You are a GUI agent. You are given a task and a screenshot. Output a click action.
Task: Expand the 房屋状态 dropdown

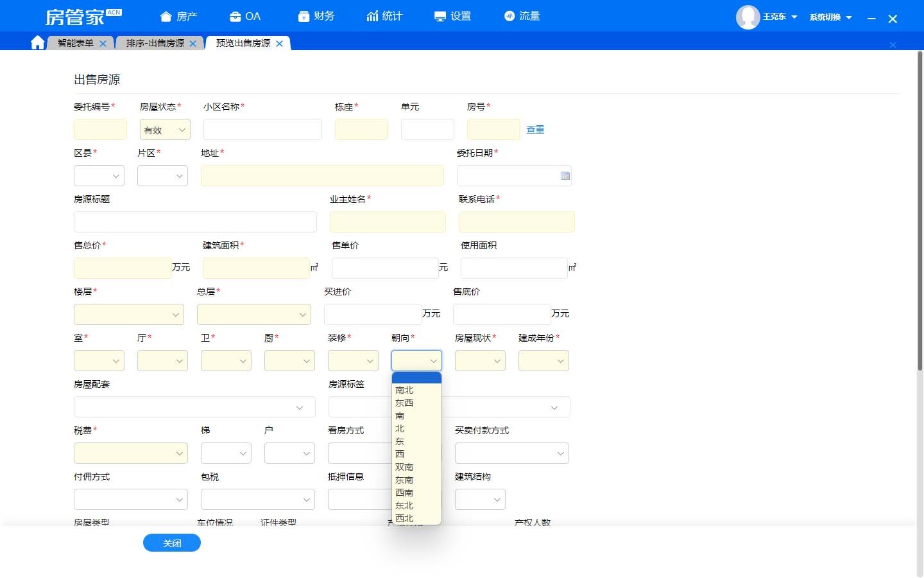click(x=165, y=130)
